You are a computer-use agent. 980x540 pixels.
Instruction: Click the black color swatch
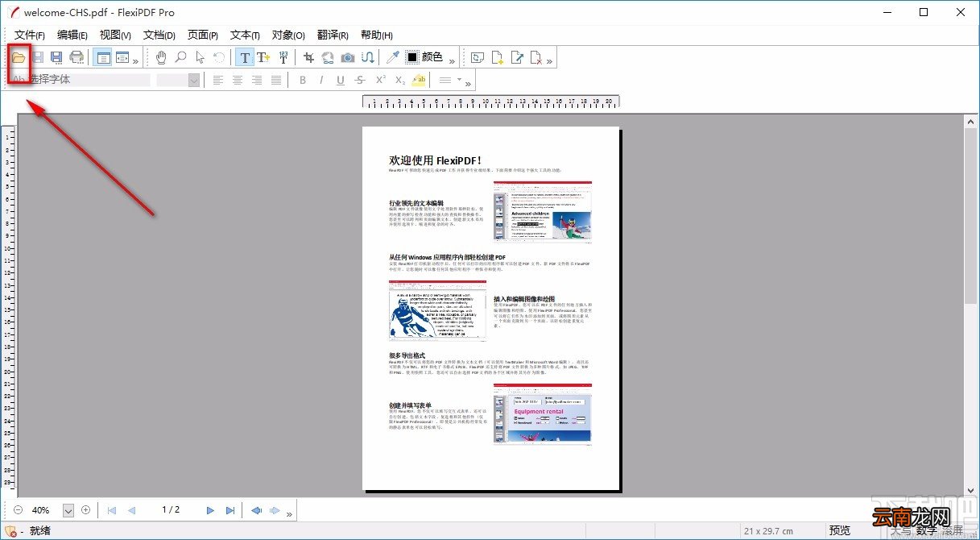[x=412, y=57]
